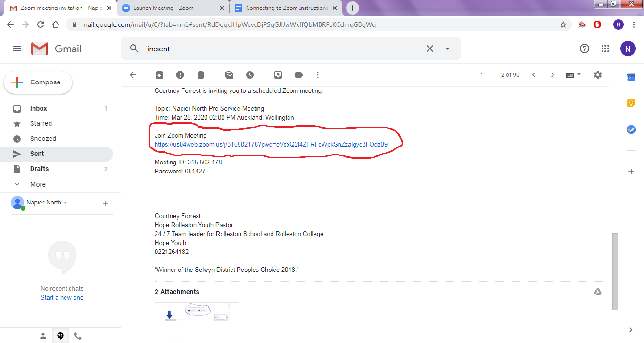Image resolution: width=644 pixels, height=343 pixels.
Task: Bookmark this page with the star
Action: click(x=563, y=24)
